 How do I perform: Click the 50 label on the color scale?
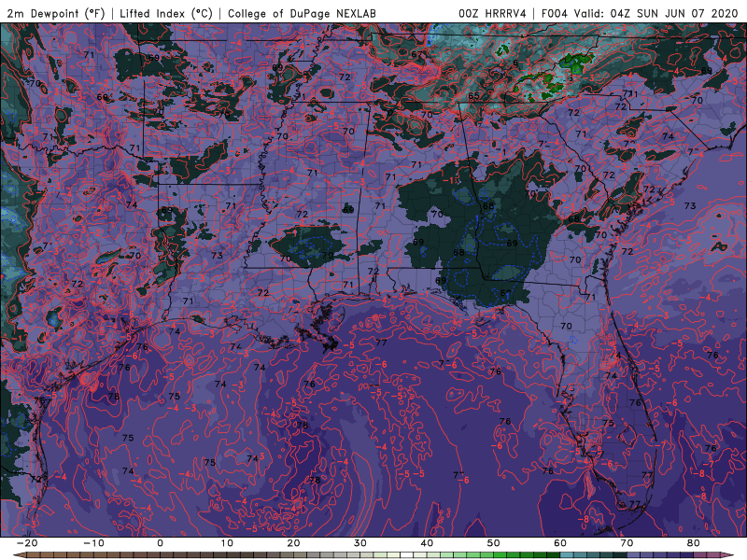tap(494, 543)
